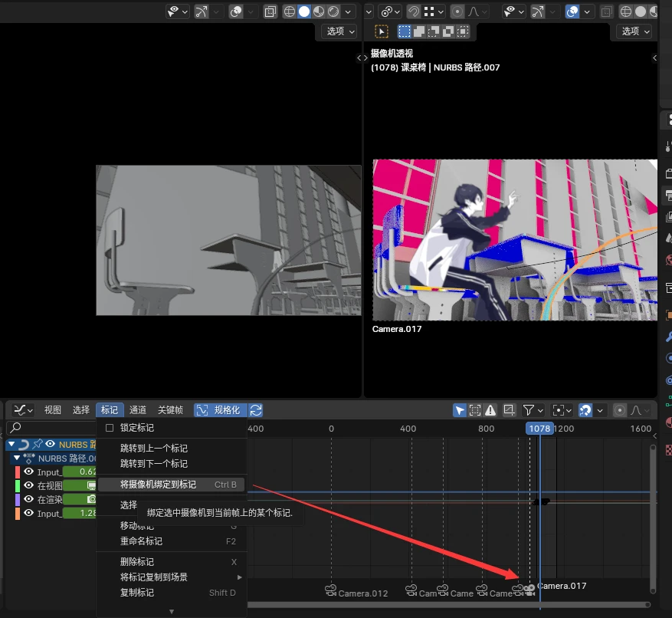This screenshot has width=672, height=618.
Task: Click the Input_ value slider 1.28
Action: (x=80, y=514)
